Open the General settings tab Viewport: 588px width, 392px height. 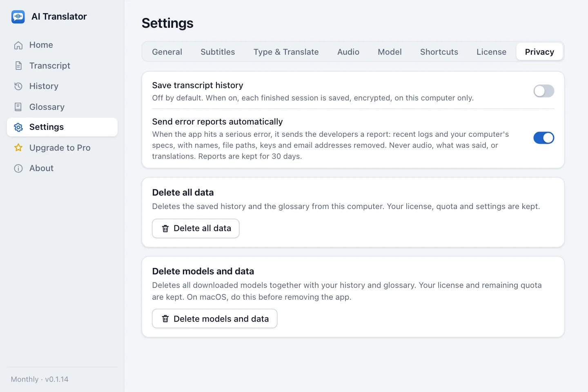click(167, 52)
